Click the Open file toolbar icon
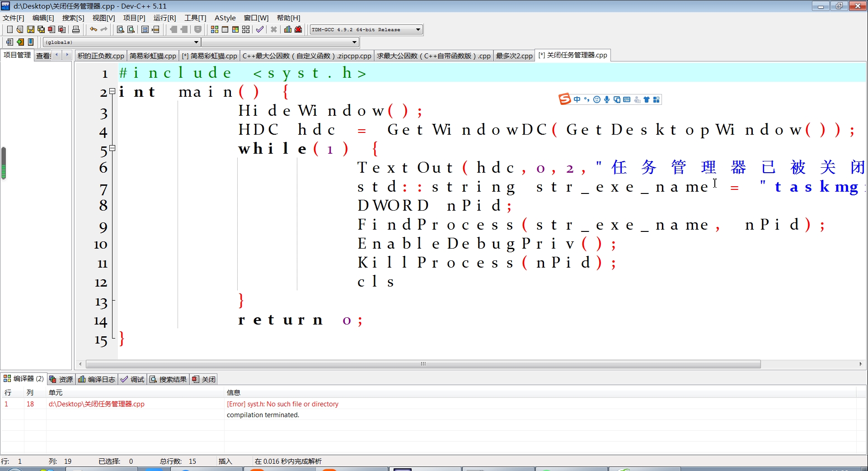Screen dimensions: 868x471 20,29
